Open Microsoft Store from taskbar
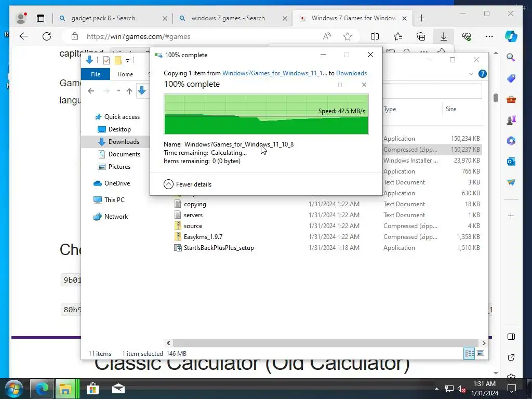532x399 pixels. 92,389
